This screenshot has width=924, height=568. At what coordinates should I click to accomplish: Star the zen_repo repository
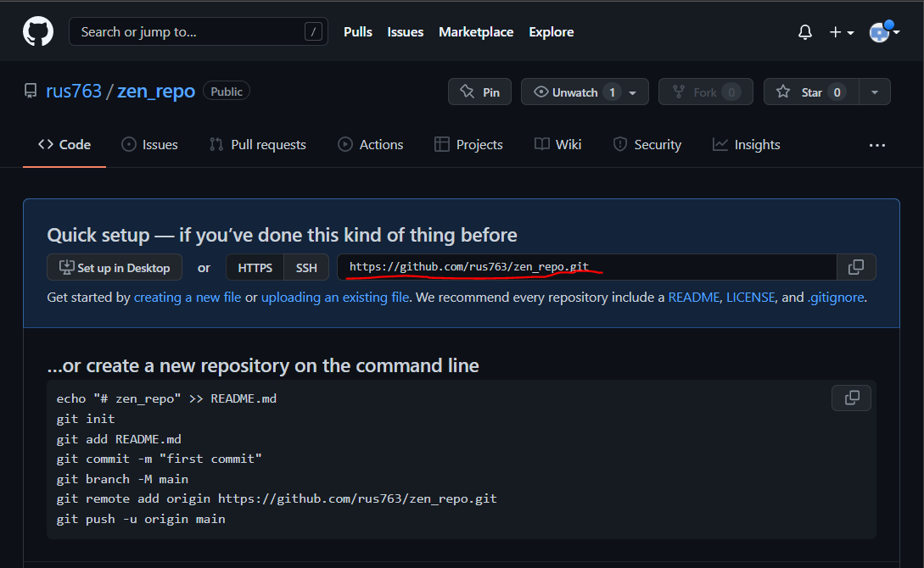coord(811,92)
